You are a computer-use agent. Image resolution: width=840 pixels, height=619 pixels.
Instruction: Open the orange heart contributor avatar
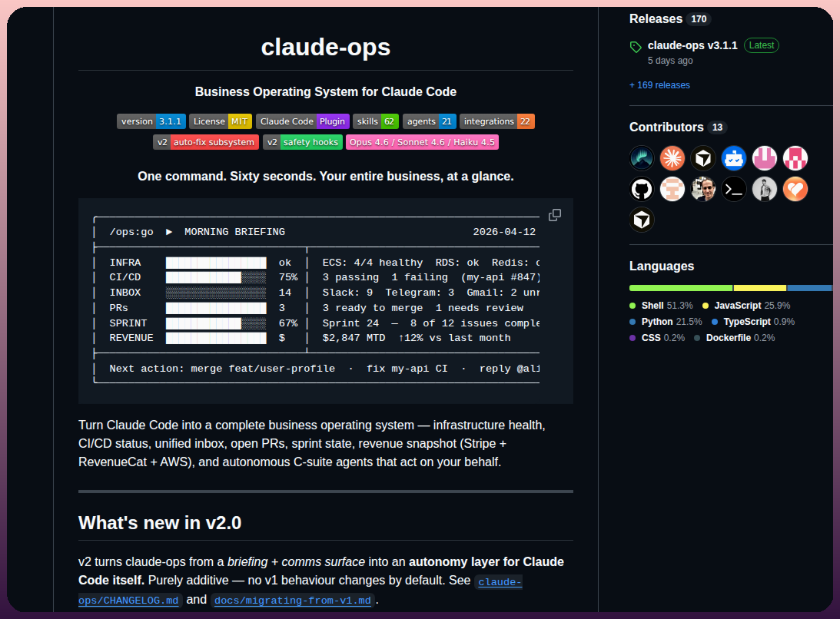pos(795,189)
